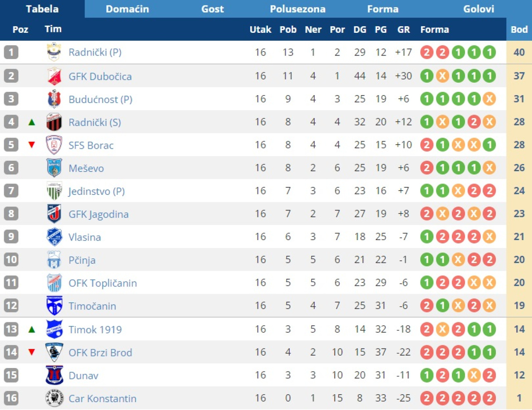Click the Bod column header
Image resolution: width=532 pixels, height=410 pixels.
(519, 29)
